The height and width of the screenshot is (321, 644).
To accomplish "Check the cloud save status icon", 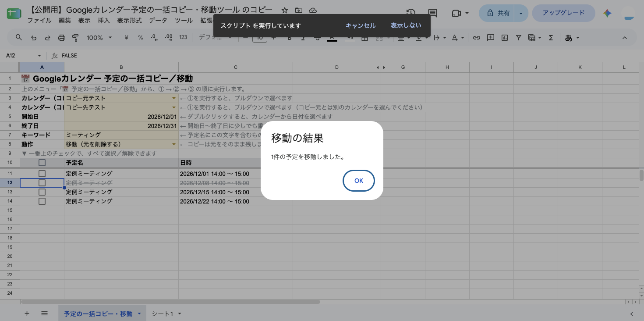I will tap(313, 10).
